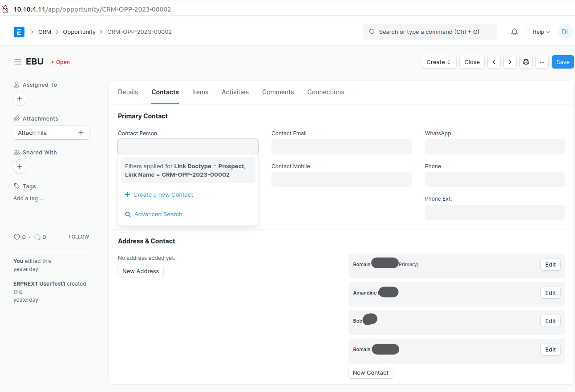Open the Activities tab

[235, 92]
